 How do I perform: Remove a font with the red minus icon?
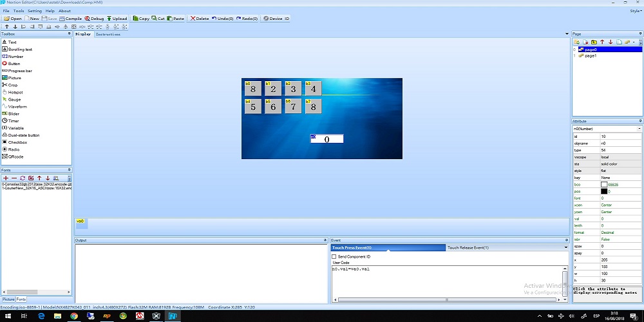point(14,178)
